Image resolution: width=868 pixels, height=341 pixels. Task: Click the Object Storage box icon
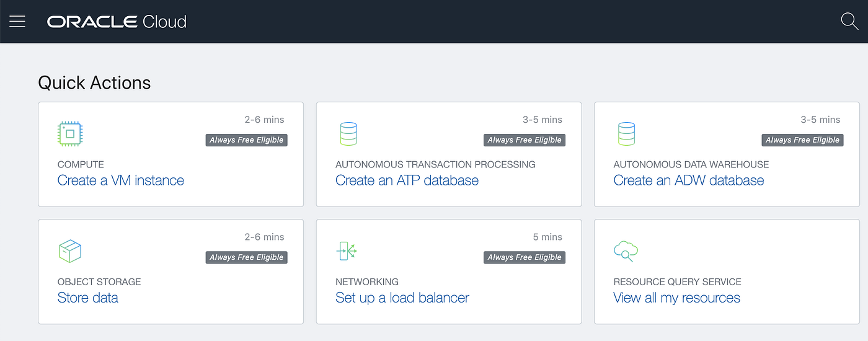(70, 251)
